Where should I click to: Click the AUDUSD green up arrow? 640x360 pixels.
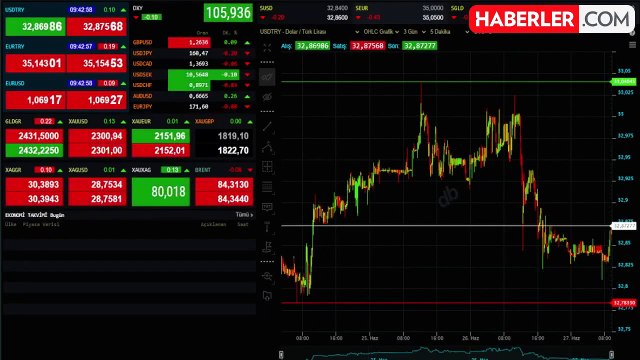coord(247,96)
